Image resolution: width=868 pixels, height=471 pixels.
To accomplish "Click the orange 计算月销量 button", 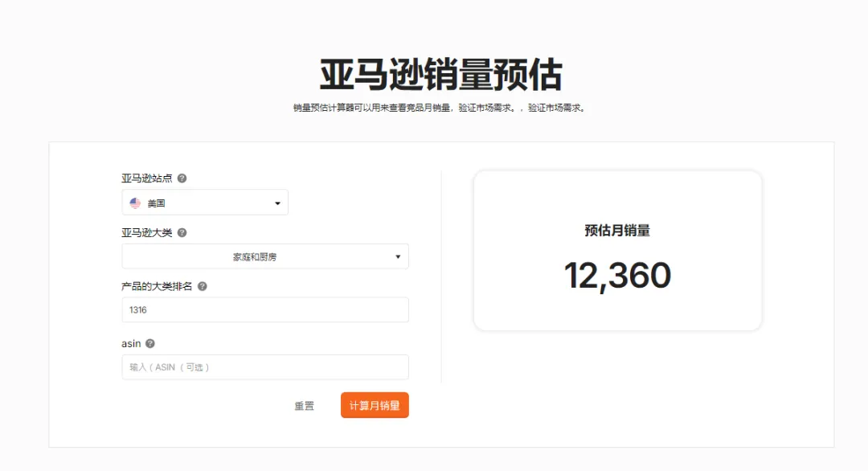I will click(x=375, y=405).
